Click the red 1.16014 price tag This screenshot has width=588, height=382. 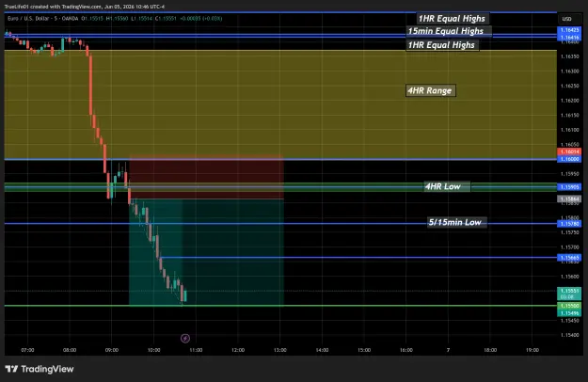569,151
